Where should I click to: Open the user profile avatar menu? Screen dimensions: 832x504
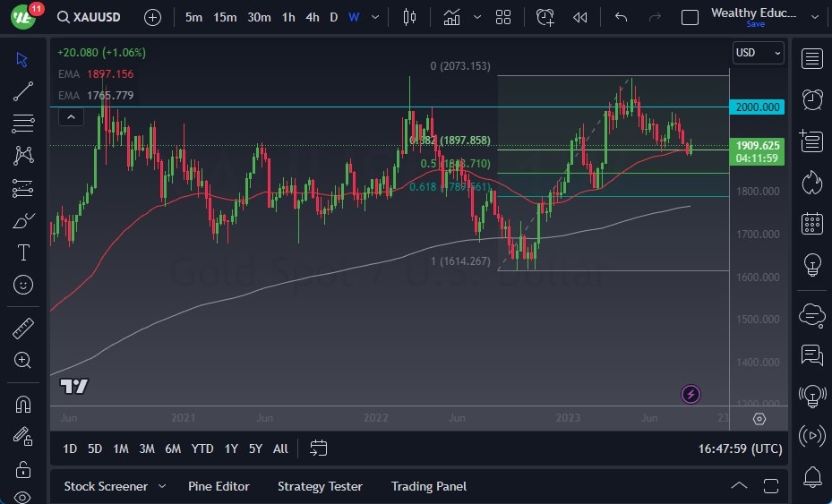click(23, 17)
